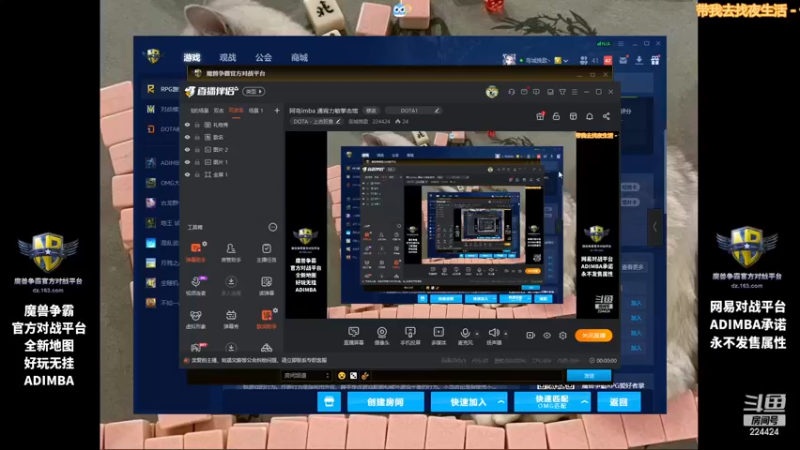Add a 手机投屏 phone casting source

(410, 336)
